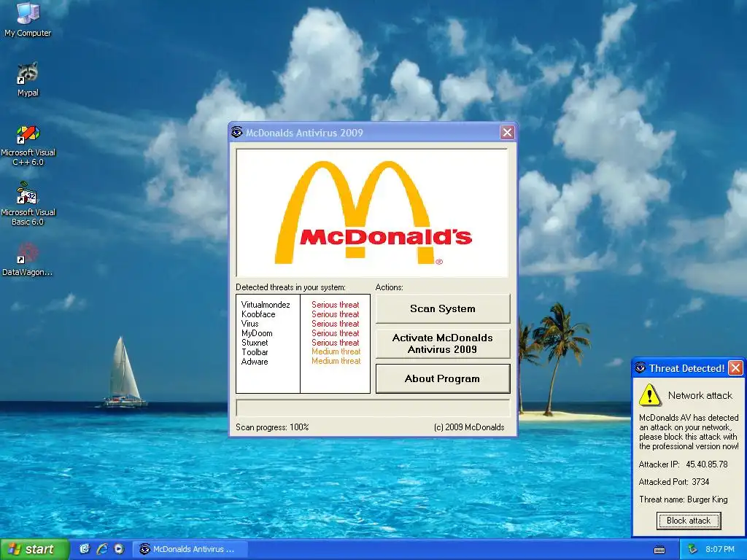Launch Internet Explorer from quick launch
Screen dimensions: 747x560
[x=102, y=549]
